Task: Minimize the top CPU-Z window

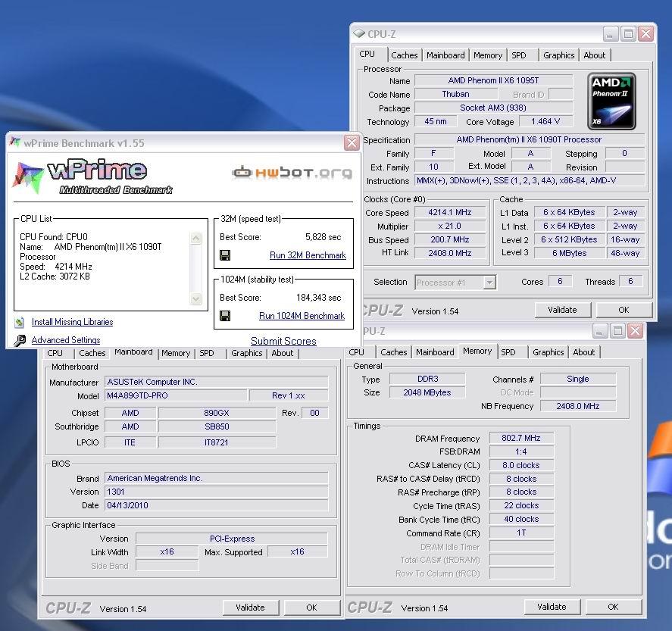Action: (611, 33)
